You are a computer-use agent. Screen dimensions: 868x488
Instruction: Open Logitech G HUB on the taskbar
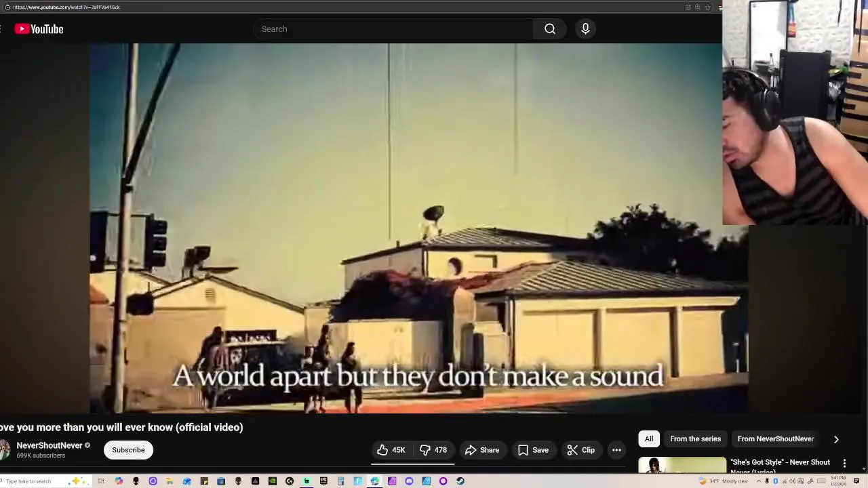click(290, 481)
